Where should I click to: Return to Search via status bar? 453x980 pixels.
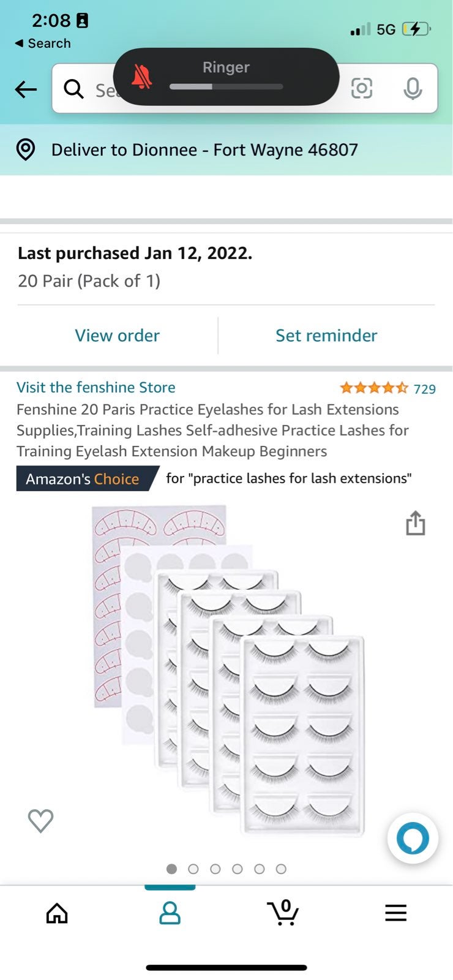[42, 43]
